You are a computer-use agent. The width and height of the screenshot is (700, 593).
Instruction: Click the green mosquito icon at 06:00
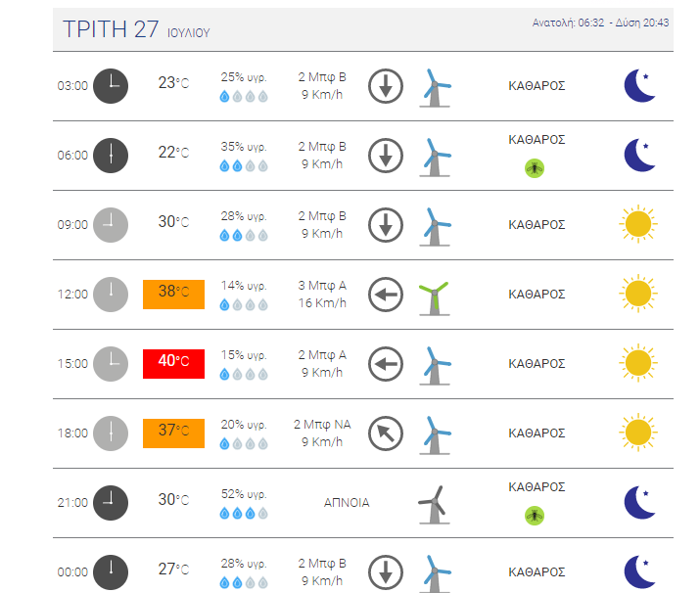click(x=535, y=168)
